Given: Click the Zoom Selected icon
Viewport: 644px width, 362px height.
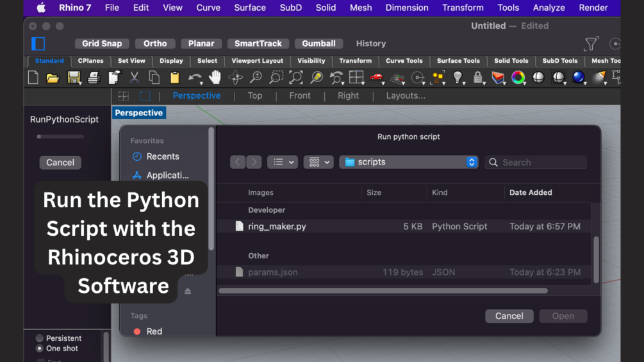Looking at the screenshot, I should (317, 78).
